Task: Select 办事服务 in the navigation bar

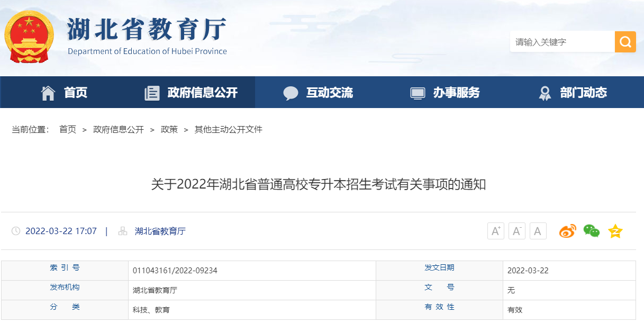Action: [445, 93]
